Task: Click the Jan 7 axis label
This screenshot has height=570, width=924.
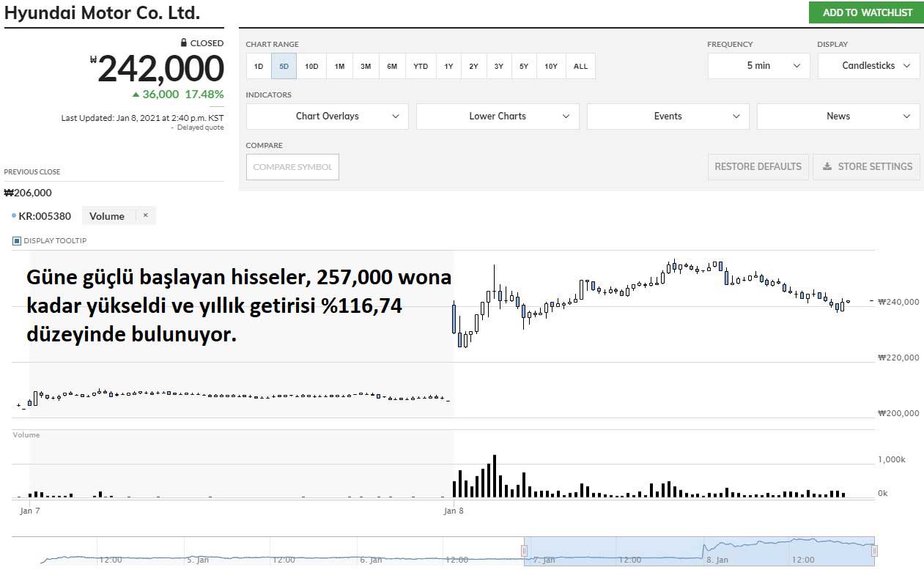Action: pyautogui.click(x=30, y=511)
